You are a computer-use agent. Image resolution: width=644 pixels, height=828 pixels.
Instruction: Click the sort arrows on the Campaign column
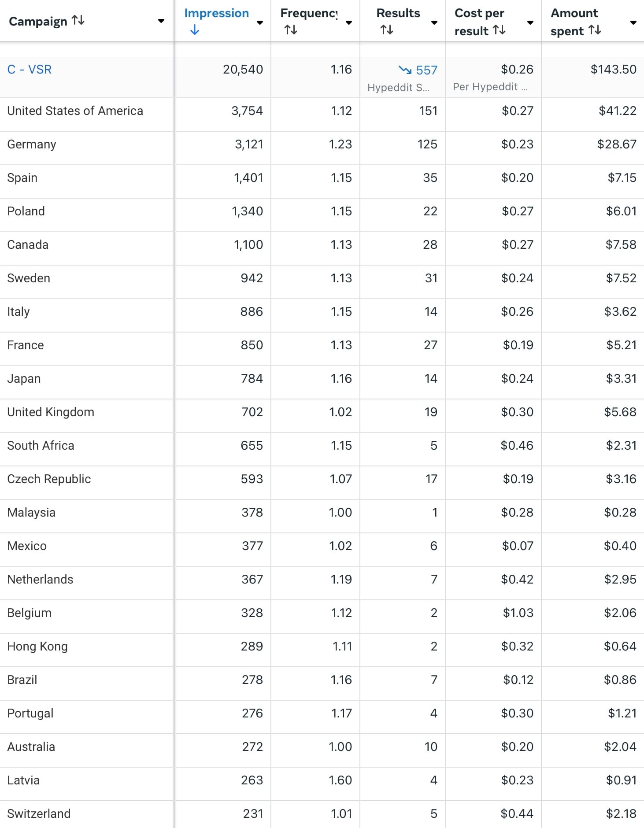tap(77, 21)
